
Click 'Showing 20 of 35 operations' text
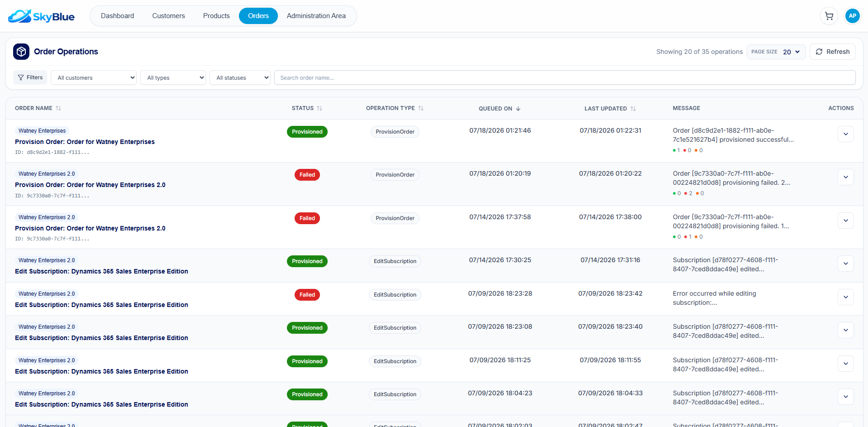[x=700, y=52]
